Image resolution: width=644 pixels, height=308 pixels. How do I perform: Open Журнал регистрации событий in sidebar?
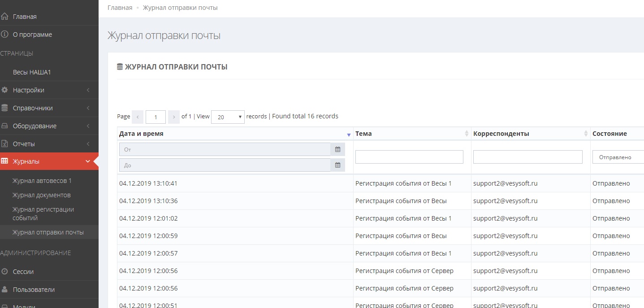(43, 213)
